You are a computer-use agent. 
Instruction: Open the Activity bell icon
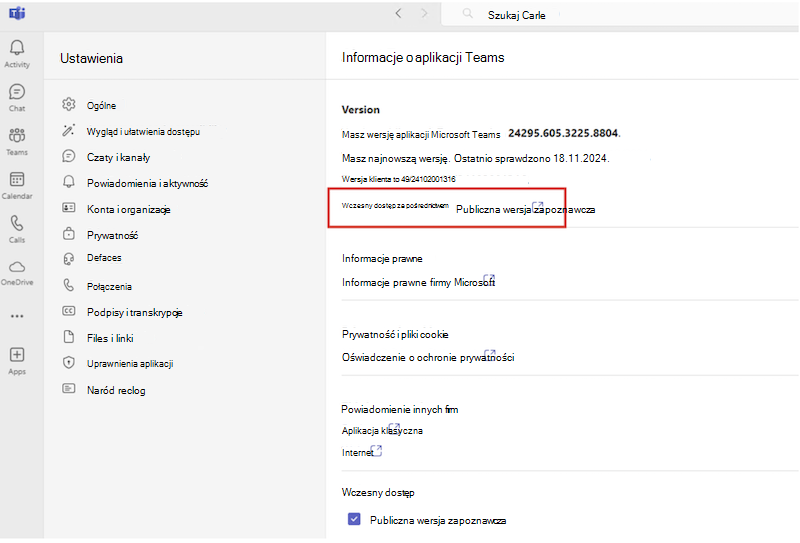(x=17, y=48)
